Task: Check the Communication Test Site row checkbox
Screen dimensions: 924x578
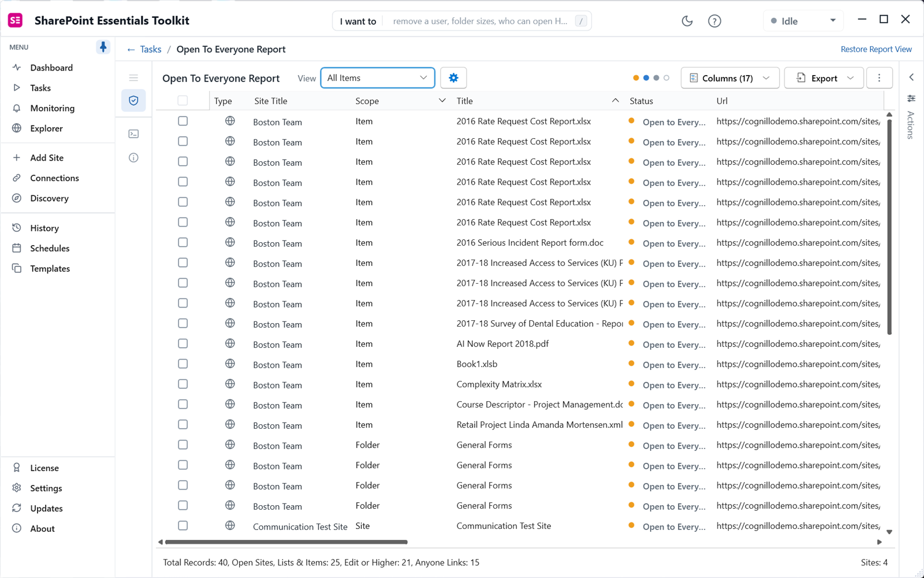Action: 182,525
